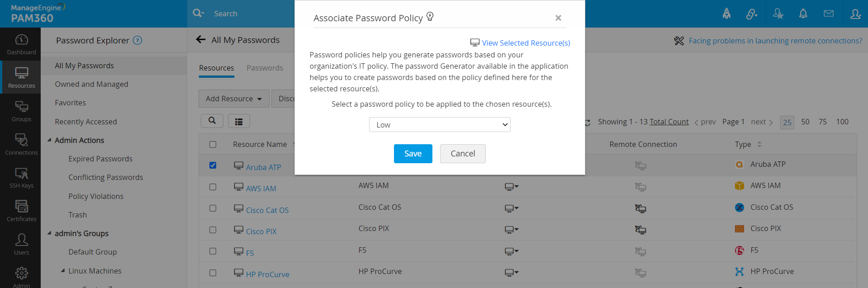Set page size to 50 rows
The image size is (868, 288).
[805, 122]
